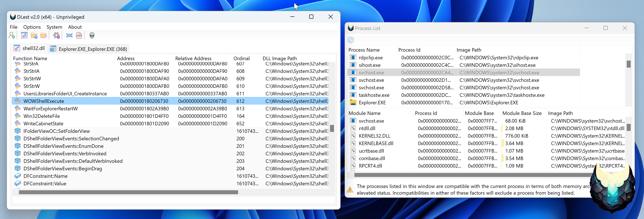644x219 pixels.
Task: Click the StrStrIA function icon
Action: point(17,71)
